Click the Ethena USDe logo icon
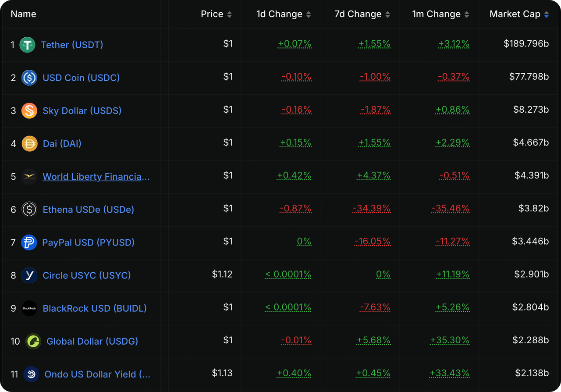 [29, 210]
